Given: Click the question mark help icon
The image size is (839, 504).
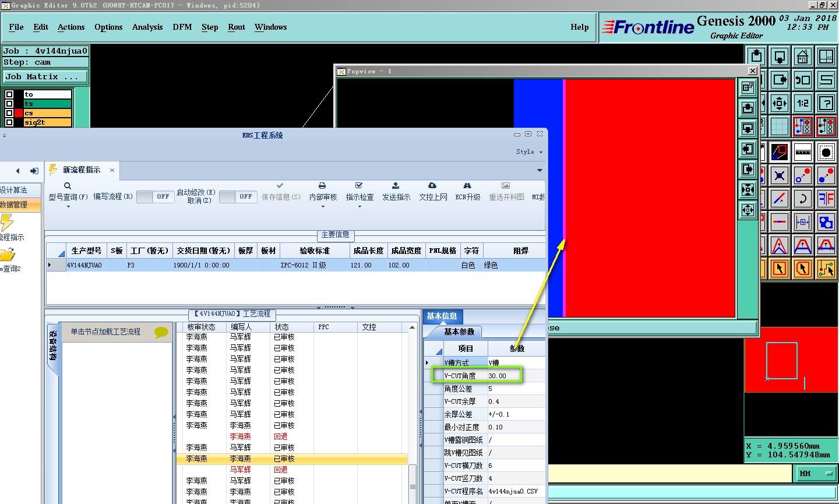Looking at the screenshot, I should 826,103.
